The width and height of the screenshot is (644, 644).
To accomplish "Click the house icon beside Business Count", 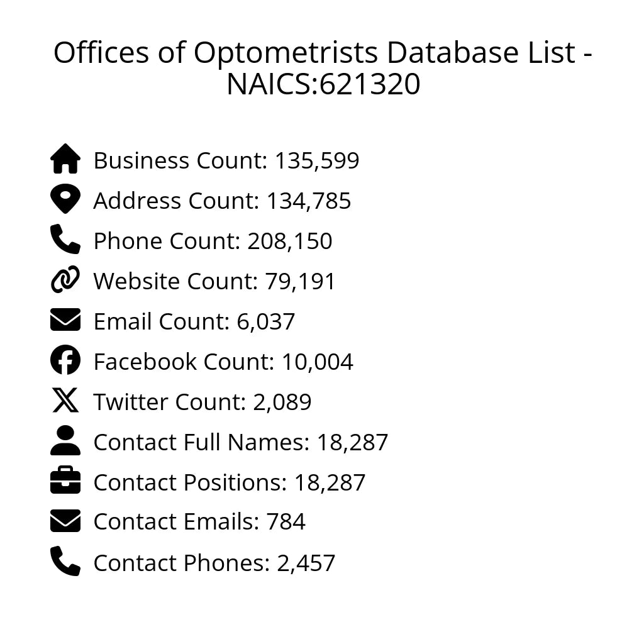I will 65,159.
